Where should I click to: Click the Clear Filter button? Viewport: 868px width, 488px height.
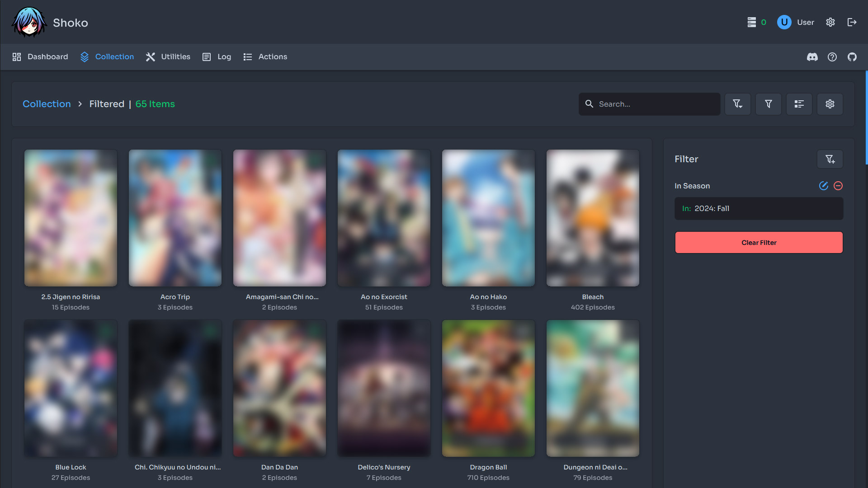click(758, 242)
